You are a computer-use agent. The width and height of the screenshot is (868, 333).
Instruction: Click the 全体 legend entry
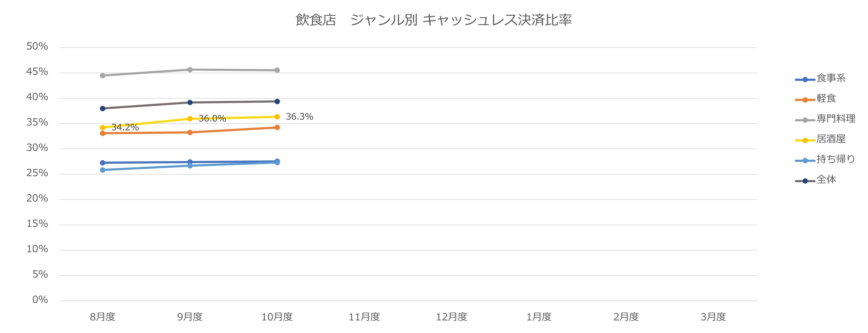coord(826,180)
